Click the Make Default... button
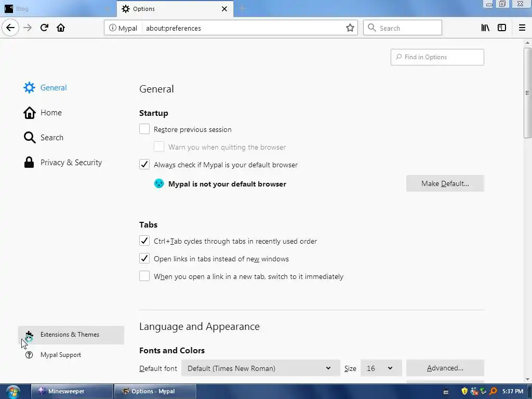532x399 pixels. tap(445, 183)
